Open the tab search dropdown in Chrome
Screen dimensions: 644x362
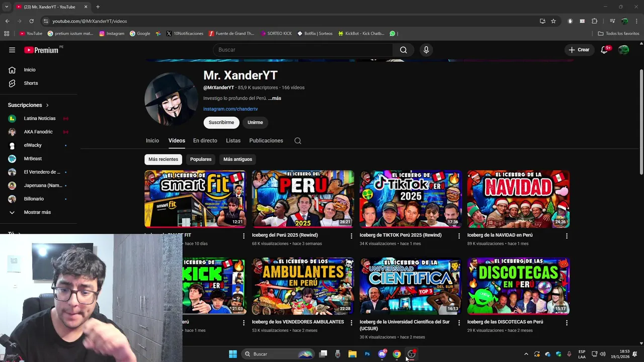click(x=7, y=7)
